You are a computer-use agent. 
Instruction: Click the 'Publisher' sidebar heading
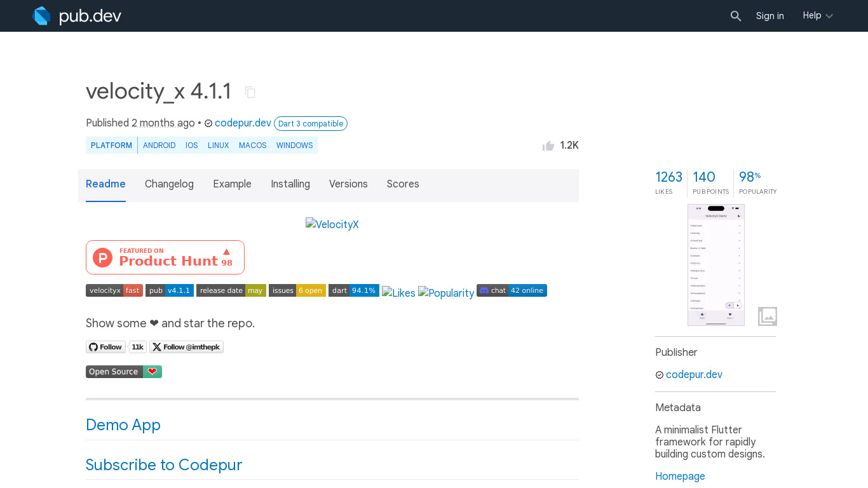pyautogui.click(x=676, y=353)
